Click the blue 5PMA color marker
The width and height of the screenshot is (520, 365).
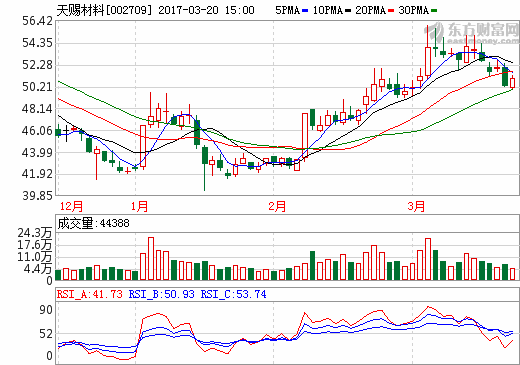305,11
